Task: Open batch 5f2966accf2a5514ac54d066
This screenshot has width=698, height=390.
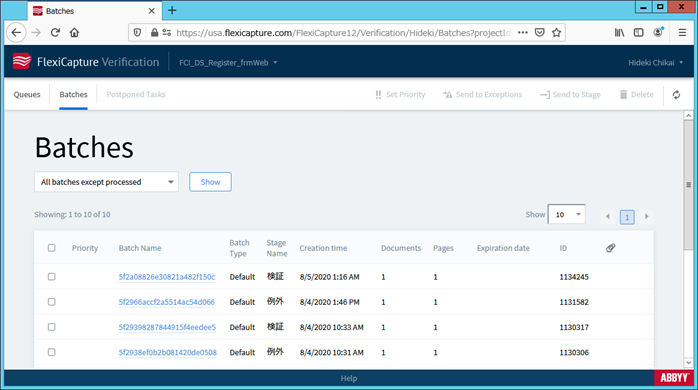Action: [x=166, y=302]
